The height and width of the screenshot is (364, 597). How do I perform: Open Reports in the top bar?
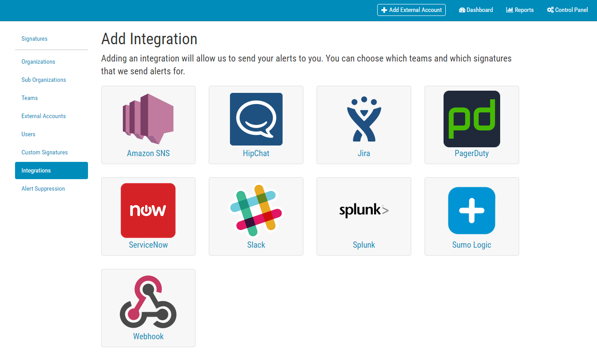520,10
